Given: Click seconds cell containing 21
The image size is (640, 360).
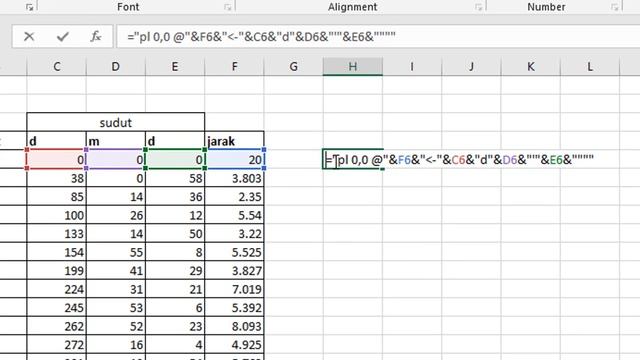Looking at the screenshot, I should click(175, 289).
